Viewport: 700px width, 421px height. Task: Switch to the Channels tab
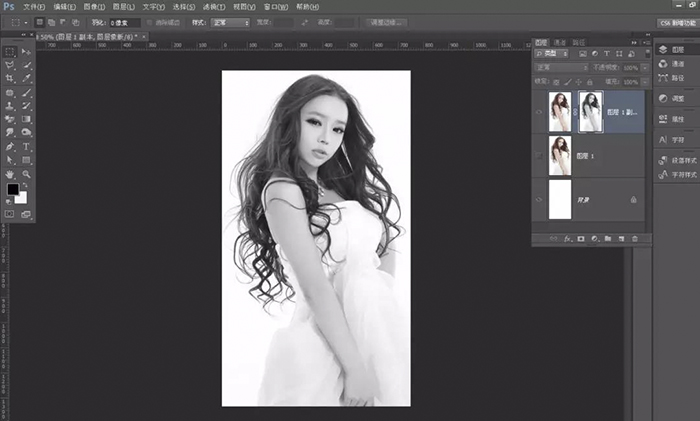coord(560,42)
